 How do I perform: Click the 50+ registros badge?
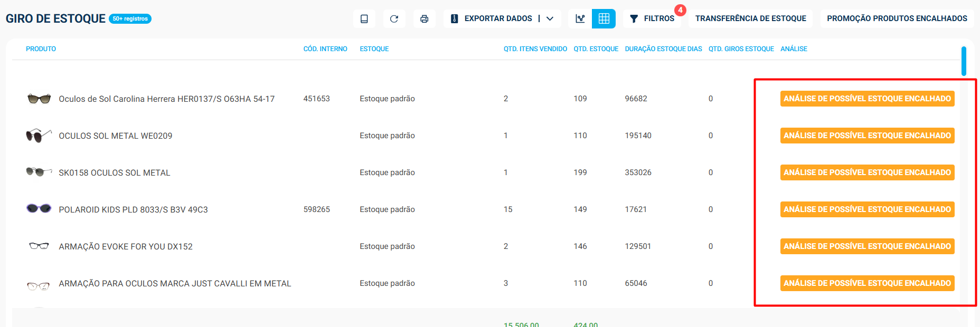tap(130, 19)
